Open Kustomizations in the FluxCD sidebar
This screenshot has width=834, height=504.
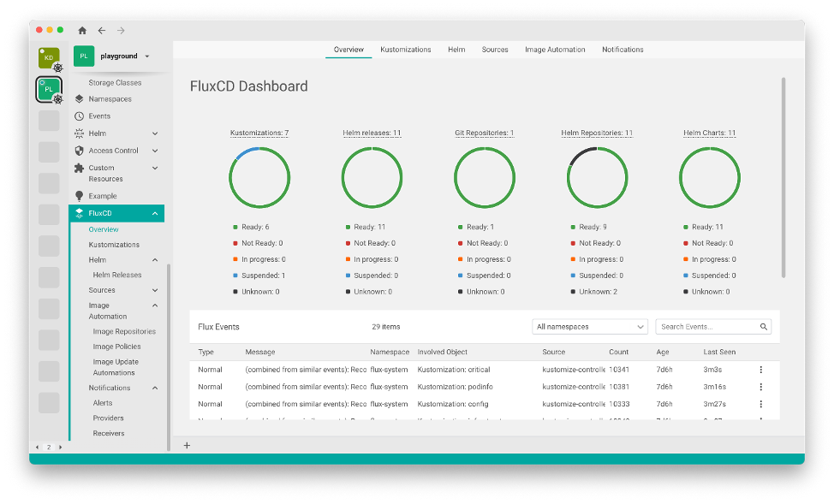click(114, 245)
